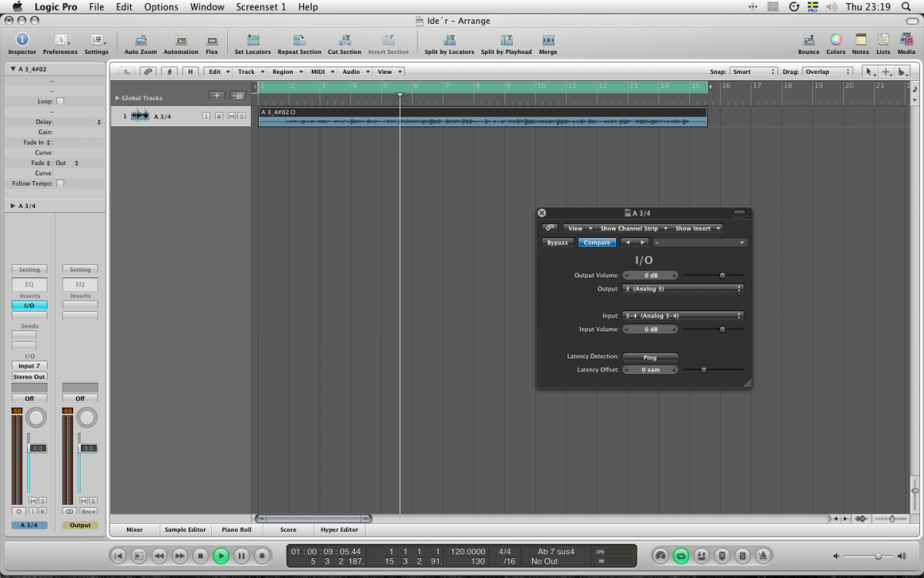The height and width of the screenshot is (578, 924).
Task: Record-enable track A 3/4 in the track header
Action: (218, 116)
